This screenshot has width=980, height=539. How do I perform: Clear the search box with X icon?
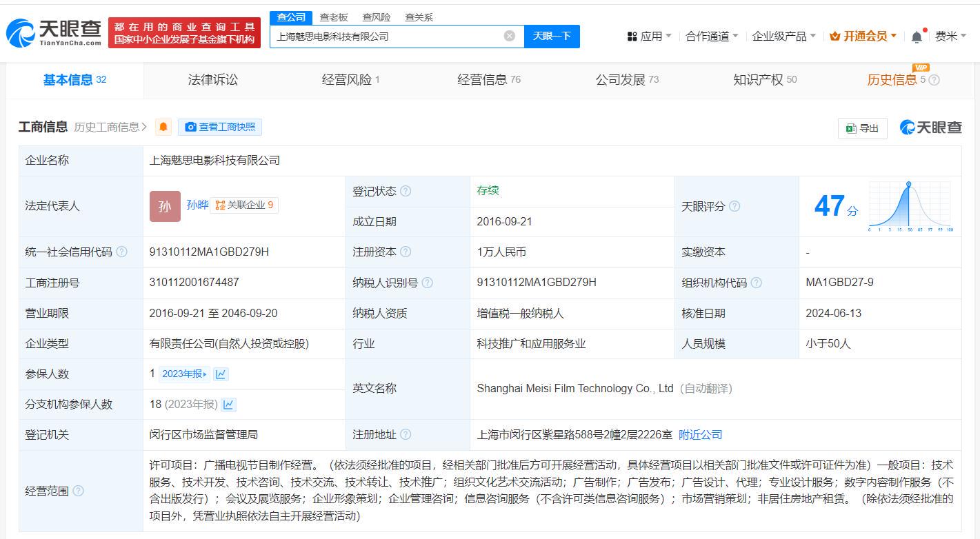[510, 36]
